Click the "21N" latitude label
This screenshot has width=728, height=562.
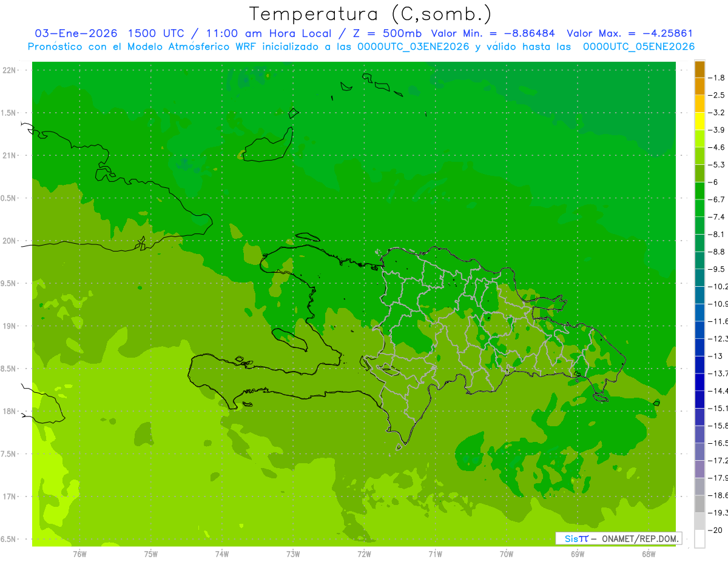[x=9, y=156]
